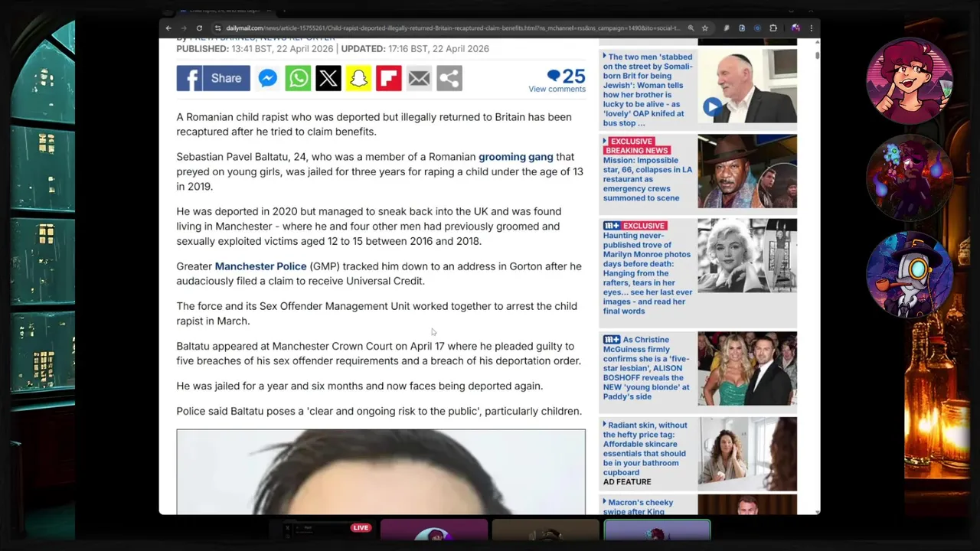The image size is (980, 551).
Task: Open the Christine McGuiness couple thumbnail
Action: 747,369
